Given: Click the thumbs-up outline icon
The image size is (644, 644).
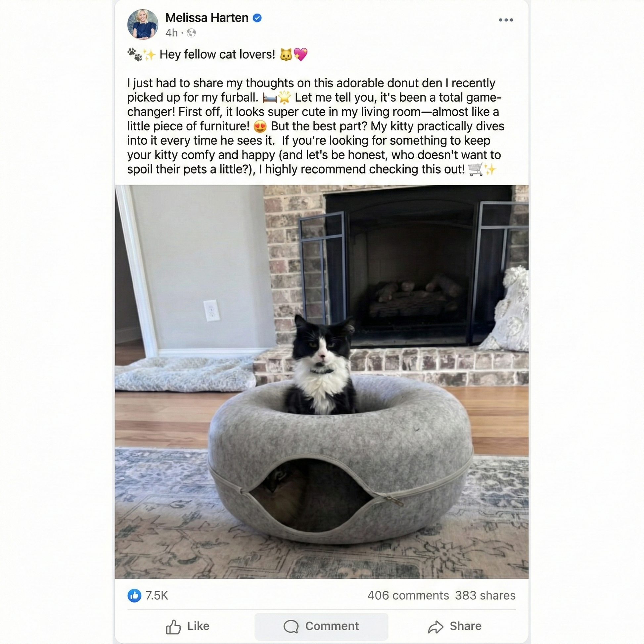Looking at the screenshot, I should [x=173, y=627].
